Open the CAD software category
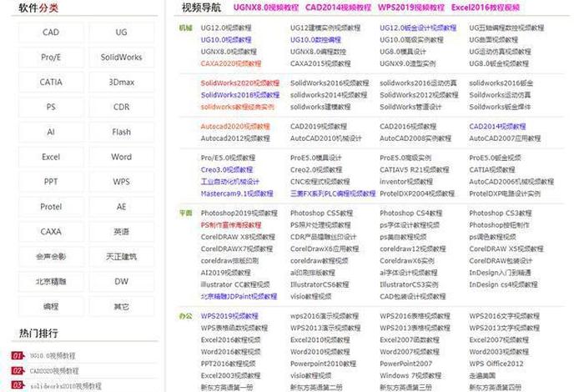584x392 pixels. click(51, 33)
